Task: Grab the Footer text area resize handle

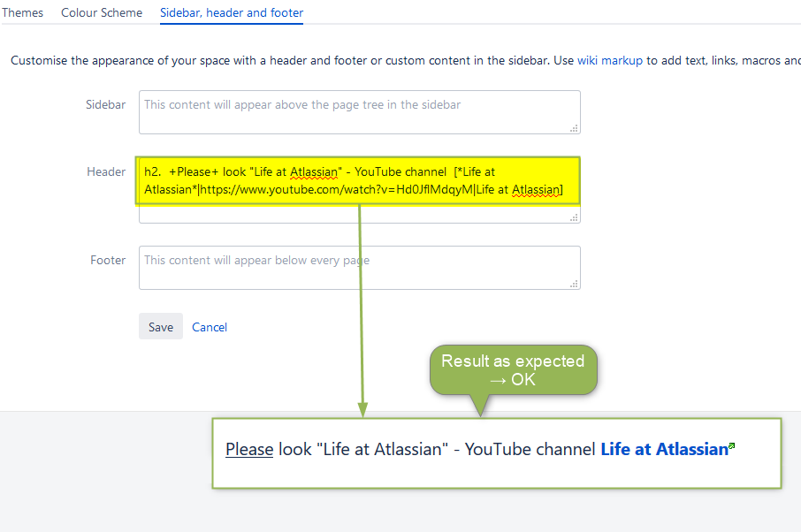Action: 574,284
